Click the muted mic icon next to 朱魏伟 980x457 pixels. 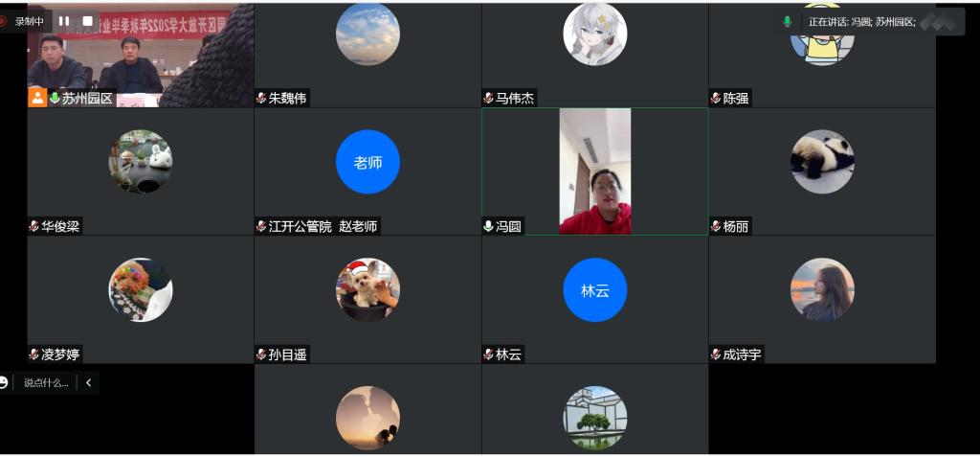point(261,99)
